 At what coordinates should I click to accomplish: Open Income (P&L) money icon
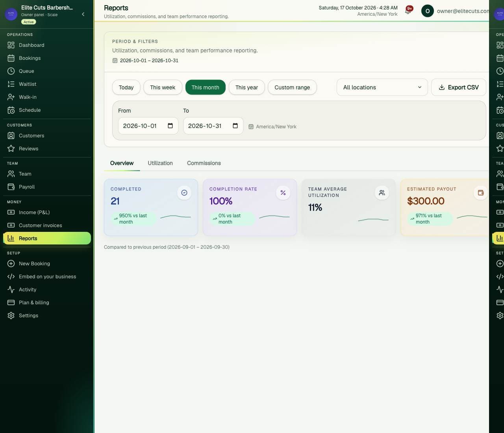[x=11, y=213]
